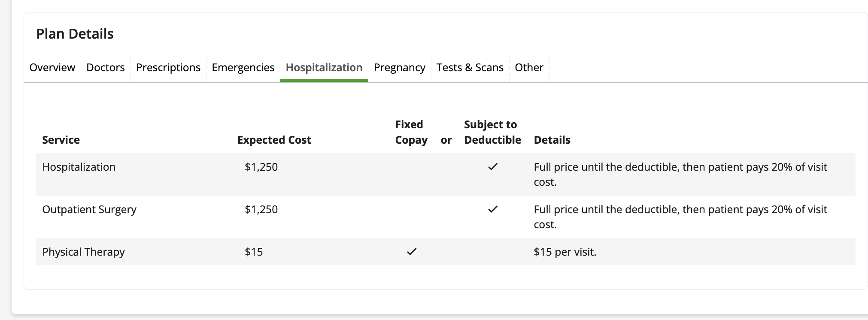Viewport: 868px width, 320px height.
Task: Select the Prescriptions tab
Action: (x=168, y=68)
